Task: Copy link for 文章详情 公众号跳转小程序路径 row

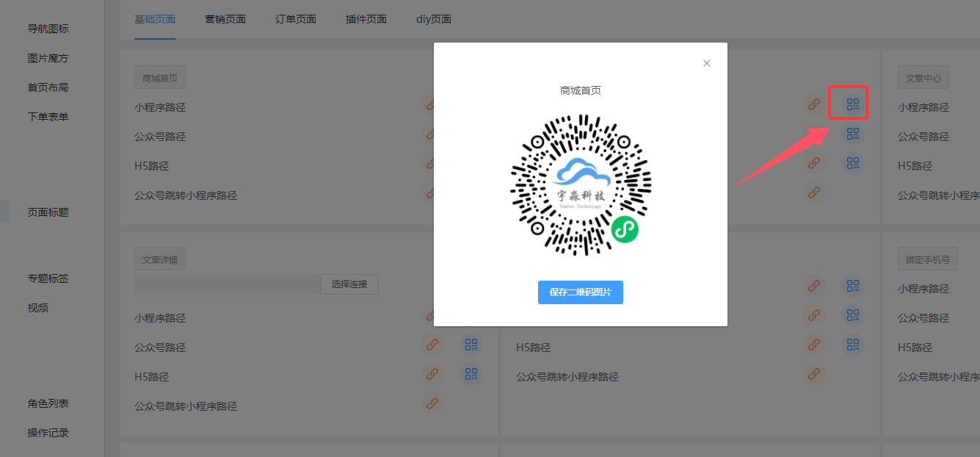Action: click(x=432, y=403)
